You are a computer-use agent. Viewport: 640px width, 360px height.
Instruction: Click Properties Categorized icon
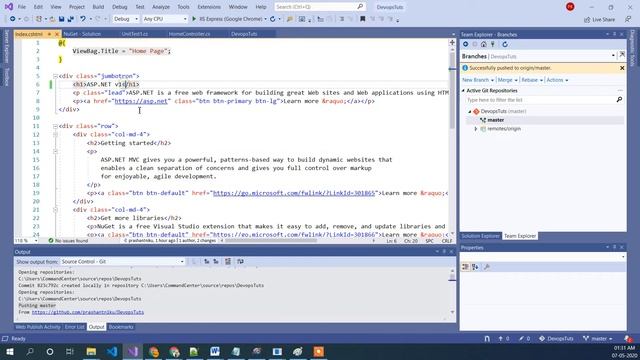[x=465, y=267]
